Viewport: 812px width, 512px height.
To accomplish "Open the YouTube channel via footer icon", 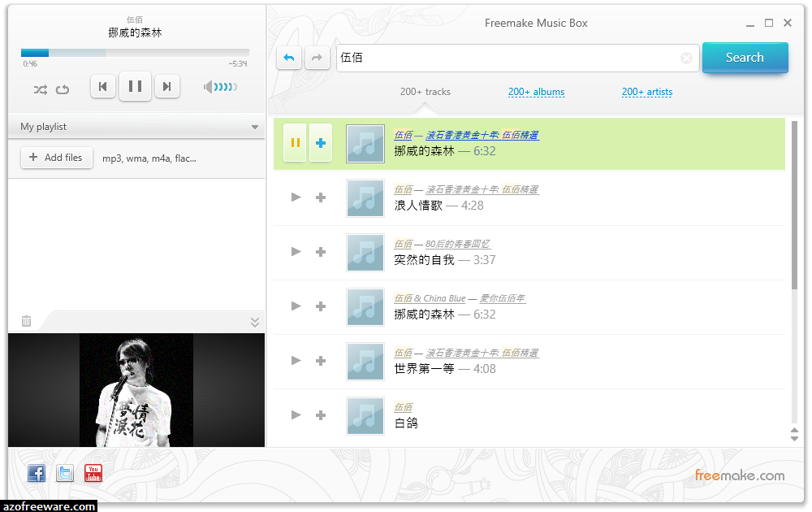I will point(93,473).
